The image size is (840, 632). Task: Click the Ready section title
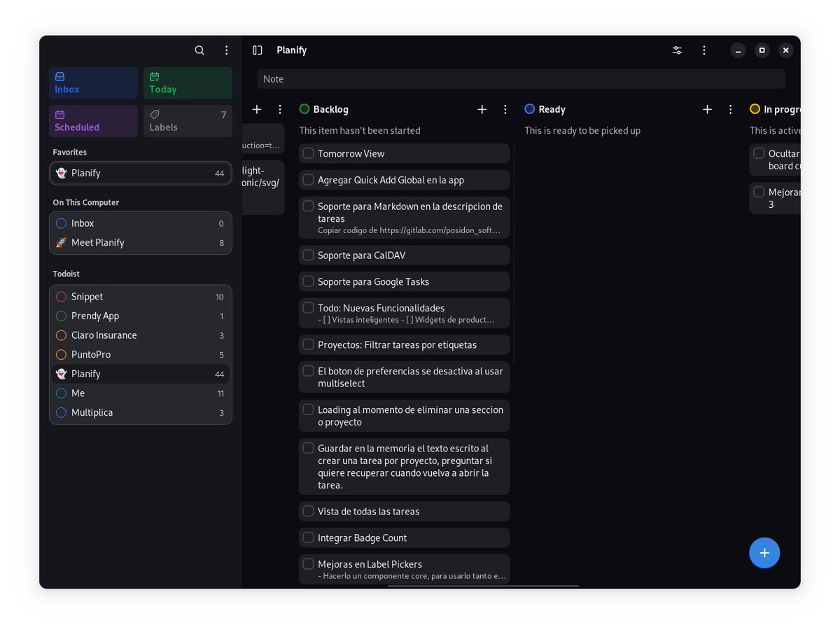coord(552,109)
